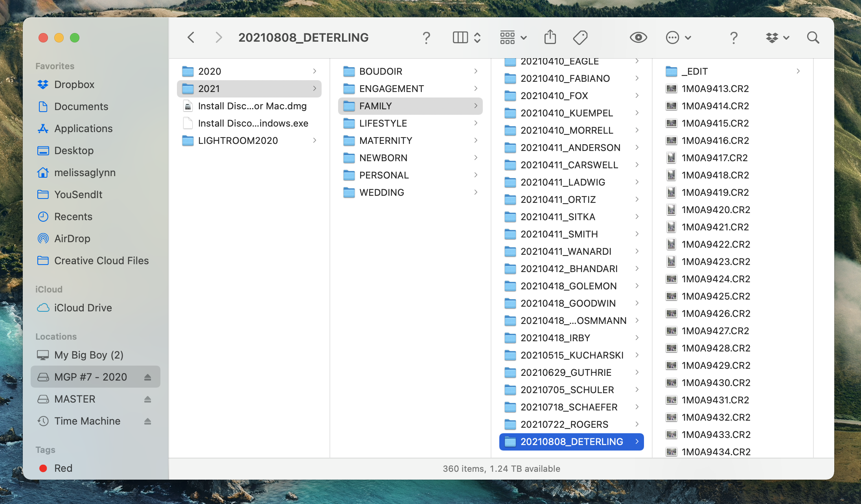Select AirDrop in the sidebar

click(72, 239)
